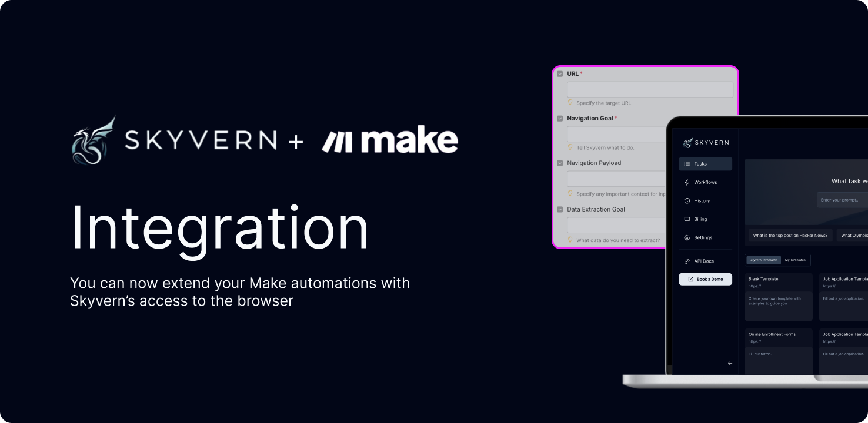This screenshot has width=868, height=423.
Task: Click the Settings gear icon
Action: (x=687, y=238)
